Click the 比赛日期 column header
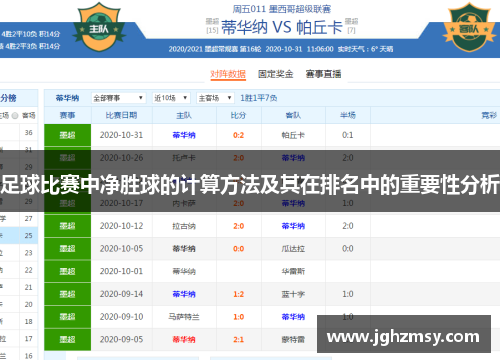 [x=121, y=115]
